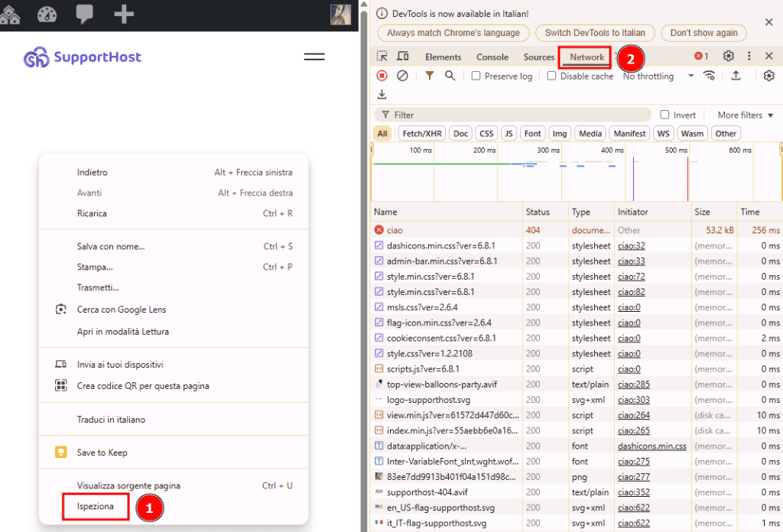Click the import HAR upload icon
Image resolution: width=783 pixels, height=532 pixels.
click(736, 76)
